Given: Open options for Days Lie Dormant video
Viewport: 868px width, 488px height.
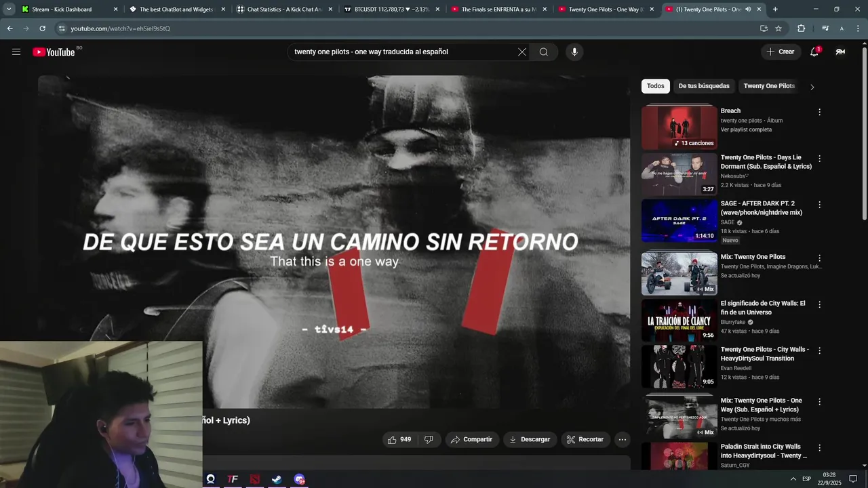Looking at the screenshot, I should pyautogui.click(x=819, y=159).
